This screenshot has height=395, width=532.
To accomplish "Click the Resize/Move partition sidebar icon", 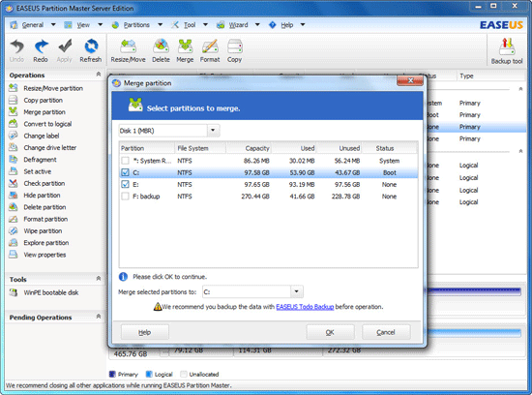I will click(x=14, y=88).
